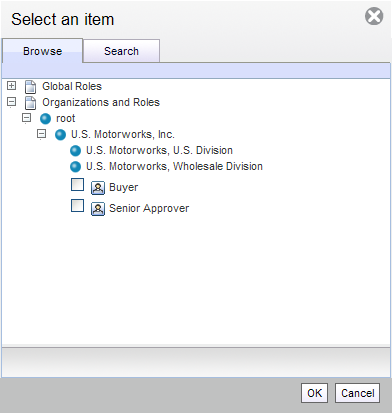
Task: Click the Buyer role person icon
Action: click(x=98, y=188)
